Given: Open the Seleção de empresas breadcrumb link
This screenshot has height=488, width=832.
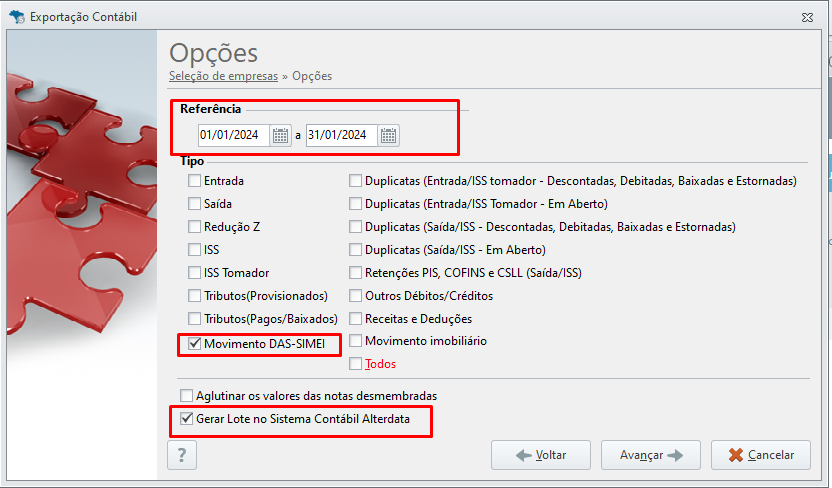Looking at the screenshot, I should pyautogui.click(x=223, y=76).
